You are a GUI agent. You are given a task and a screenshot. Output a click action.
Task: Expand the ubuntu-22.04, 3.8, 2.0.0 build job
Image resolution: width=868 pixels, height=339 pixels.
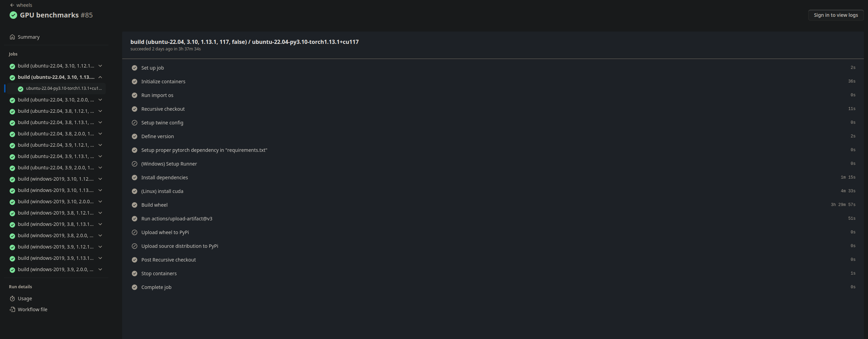coord(100,134)
